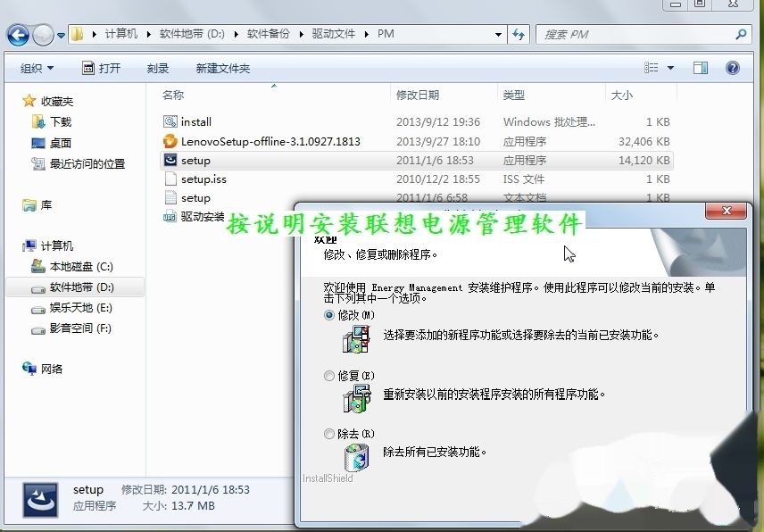Click the Back navigation arrow
Screen dimensions: 764x532
click(x=18, y=35)
